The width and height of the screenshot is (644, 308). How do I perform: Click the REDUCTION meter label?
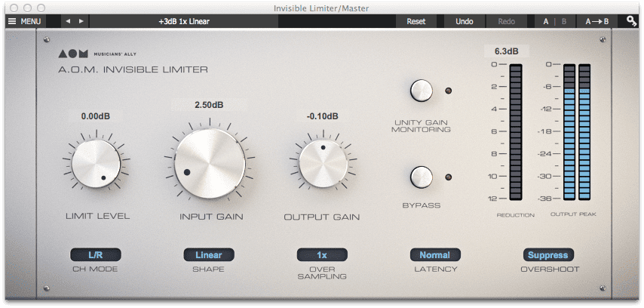click(x=516, y=215)
